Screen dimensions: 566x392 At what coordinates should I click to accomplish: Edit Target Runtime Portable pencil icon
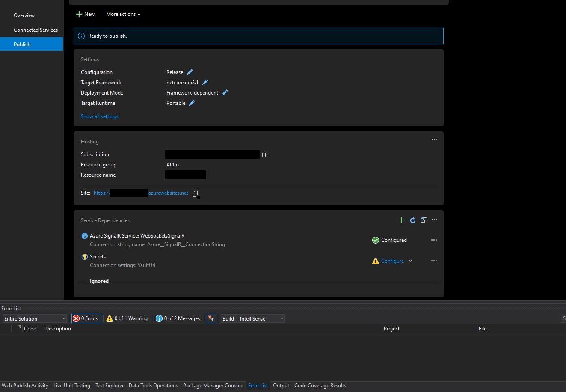(x=192, y=103)
